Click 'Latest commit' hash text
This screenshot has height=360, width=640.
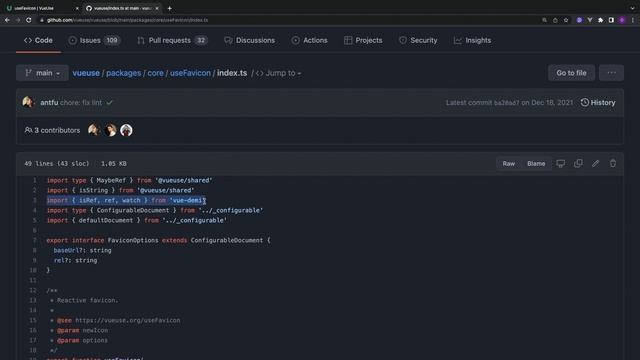point(507,102)
